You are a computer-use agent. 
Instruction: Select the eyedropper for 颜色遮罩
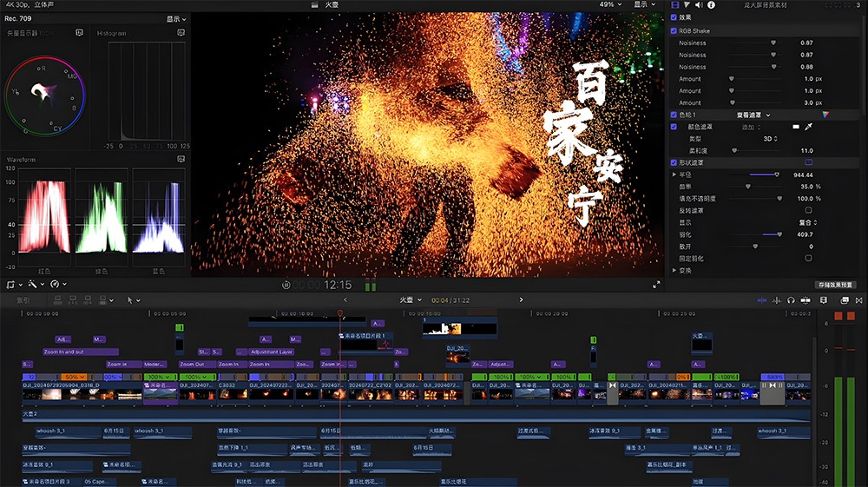[809, 127]
